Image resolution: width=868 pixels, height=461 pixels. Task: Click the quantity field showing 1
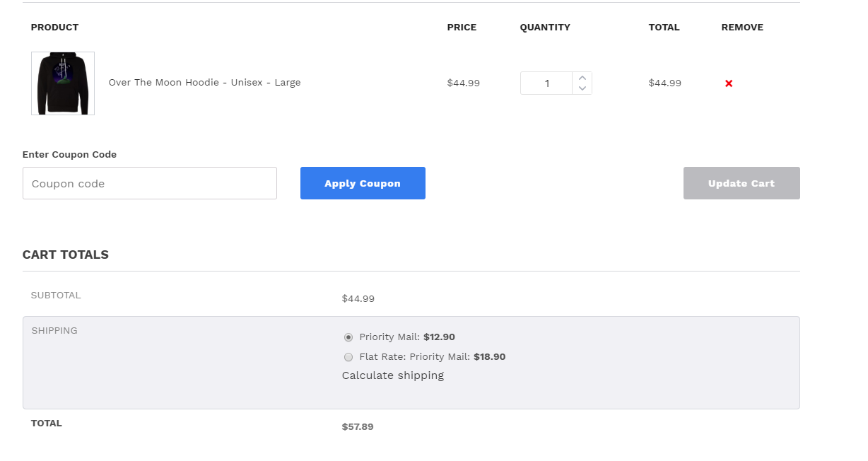[546, 83]
